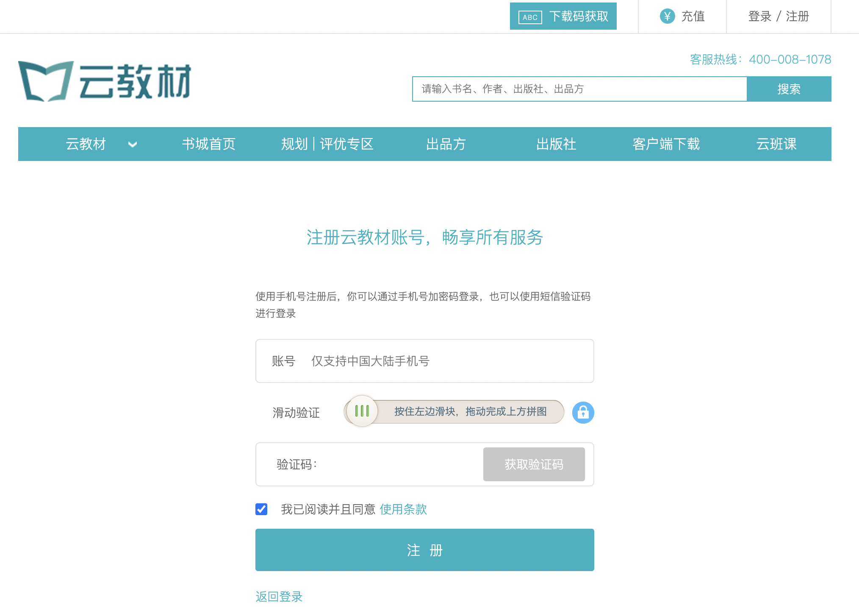This screenshot has width=859, height=616.
Task: Click the 搜索 button
Action: tap(789, 89)
